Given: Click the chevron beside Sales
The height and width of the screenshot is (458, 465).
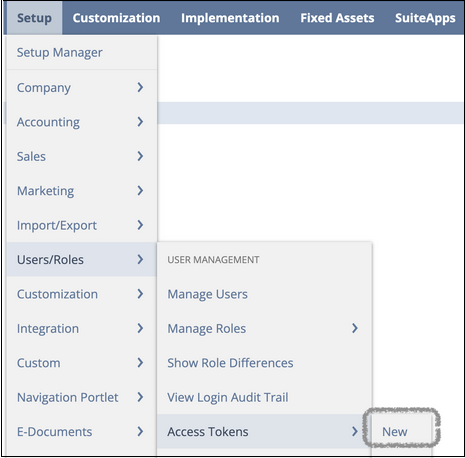Looking at the screenshot, I should point(140,156).
